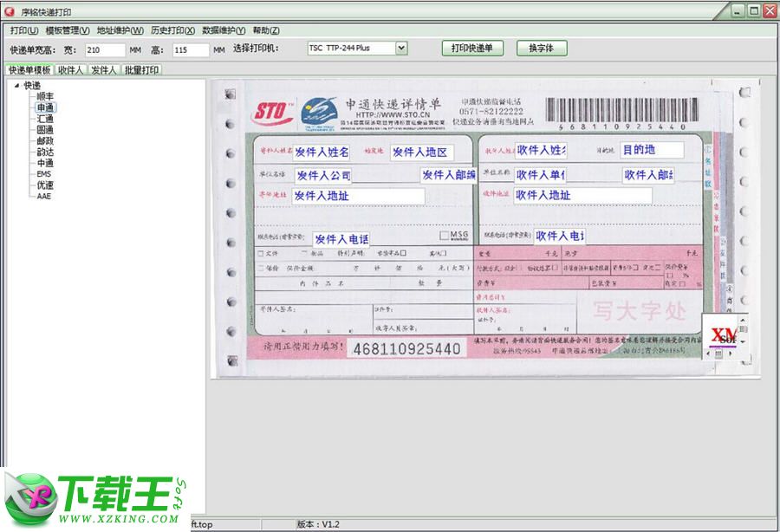Select 顺丰 in the courier tree
The image size is (780, 532).
click(x=45, y=96)
